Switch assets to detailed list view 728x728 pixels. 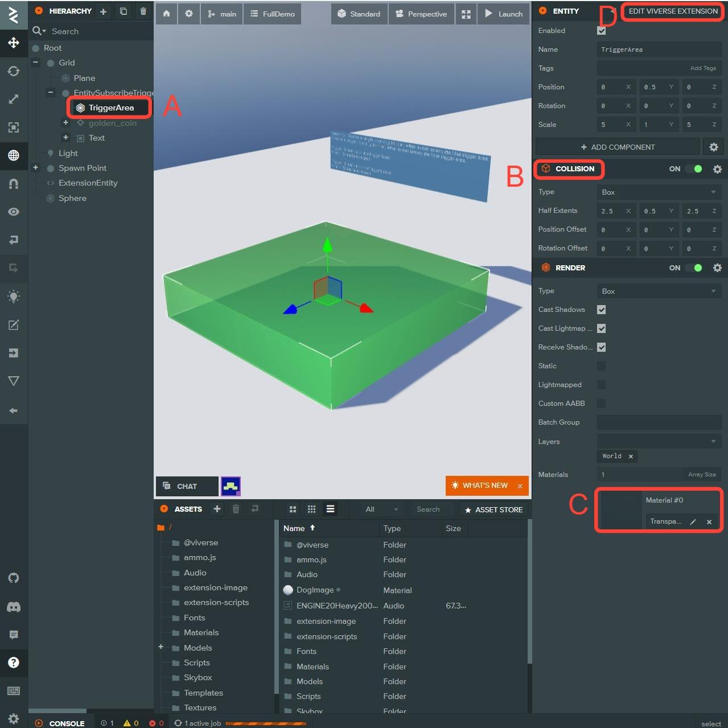coord(330,509)
